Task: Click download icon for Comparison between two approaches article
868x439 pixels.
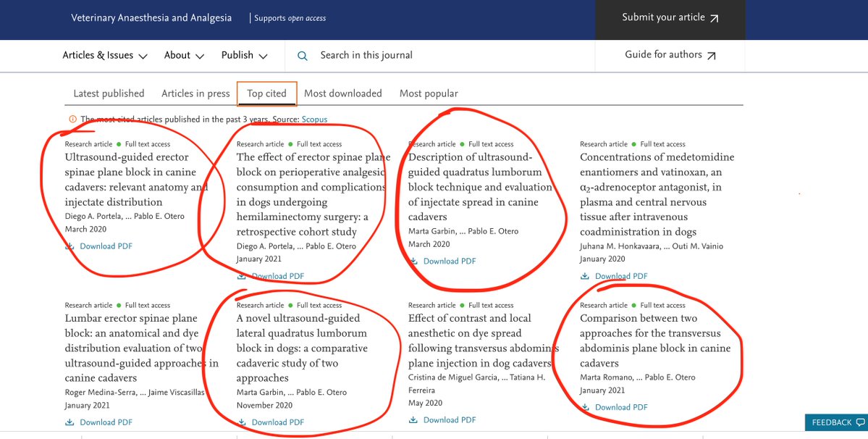Action: (x=585, y=407)
